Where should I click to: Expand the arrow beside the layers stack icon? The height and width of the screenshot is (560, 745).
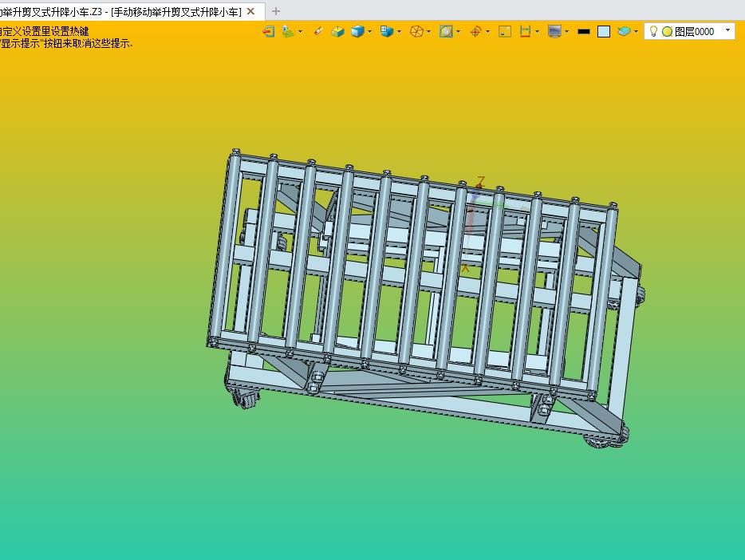[x=636, y=32]
